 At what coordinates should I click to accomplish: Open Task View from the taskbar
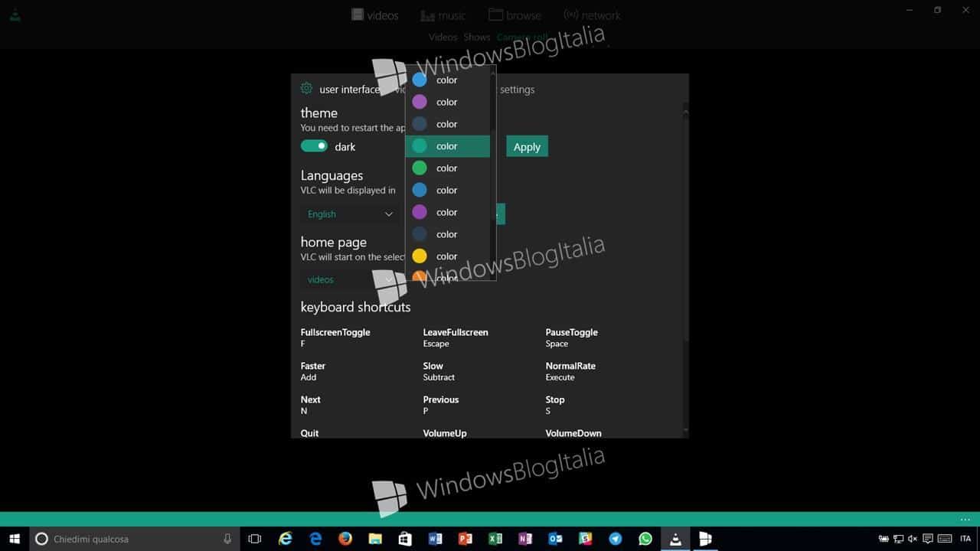point(255,539)
